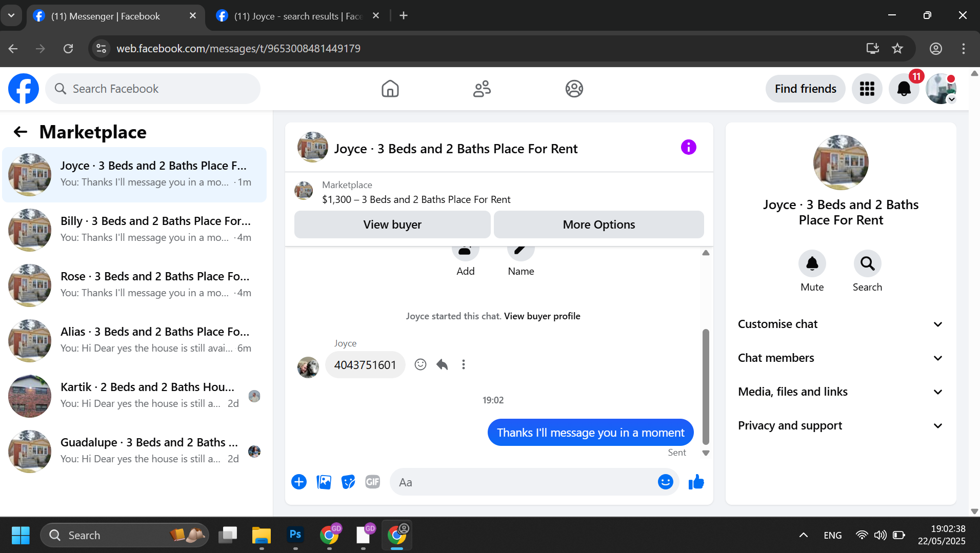Switch to Joyce search results tab
The width and height of the screenshot is (980, 553).
(298, 16)
